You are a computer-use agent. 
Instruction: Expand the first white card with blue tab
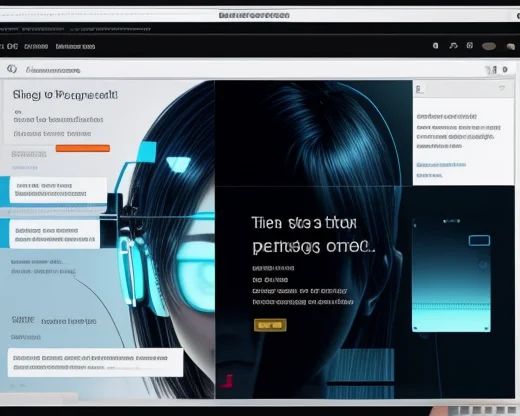[x=58, y=190]
